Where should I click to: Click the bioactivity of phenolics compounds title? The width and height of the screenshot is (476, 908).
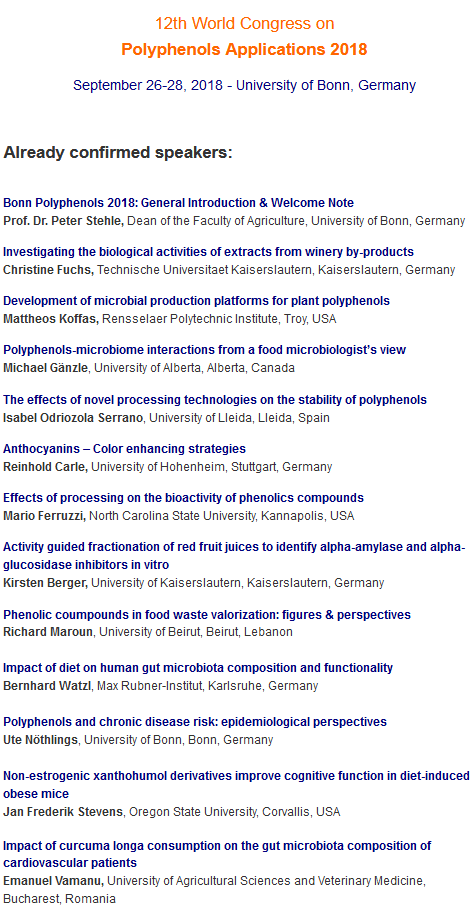coord(184,498)
